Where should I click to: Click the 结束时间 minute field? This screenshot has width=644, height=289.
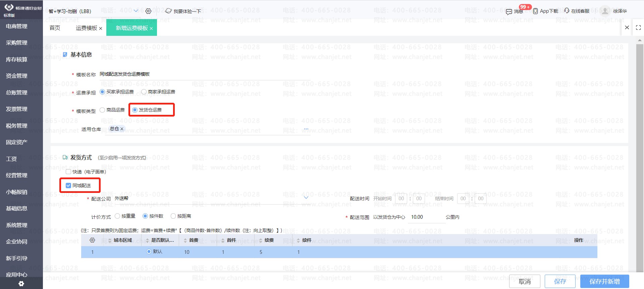(x=481, y=199)
